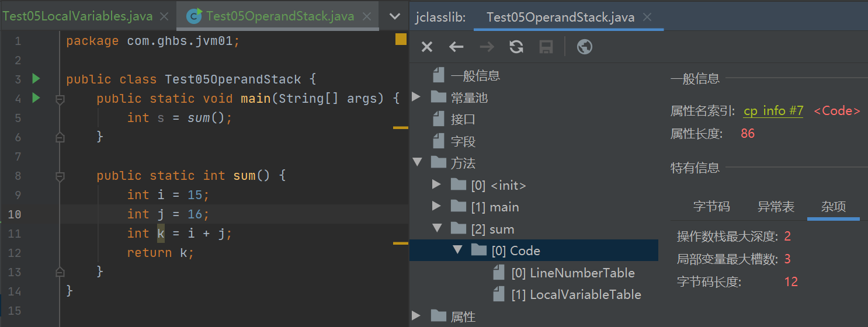Go forward with the right arrow icon
868x327 pixels.
pos(486,47)
